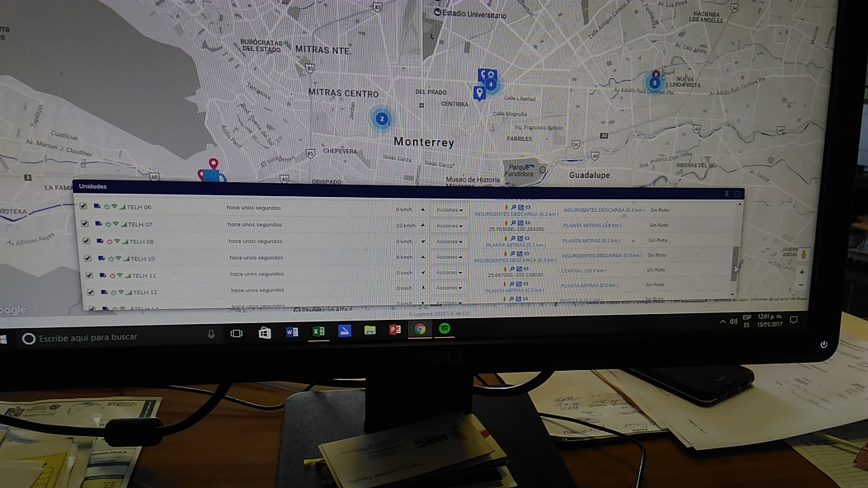
Task: Open Spotify from the taskbar
Action: point(444,329)
